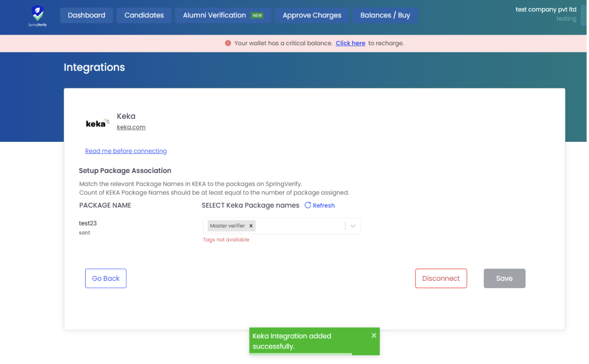Remove the Master verifier tag
Image resolution: width=589 pixels, height=364 pixels.
tap(251, 226)
